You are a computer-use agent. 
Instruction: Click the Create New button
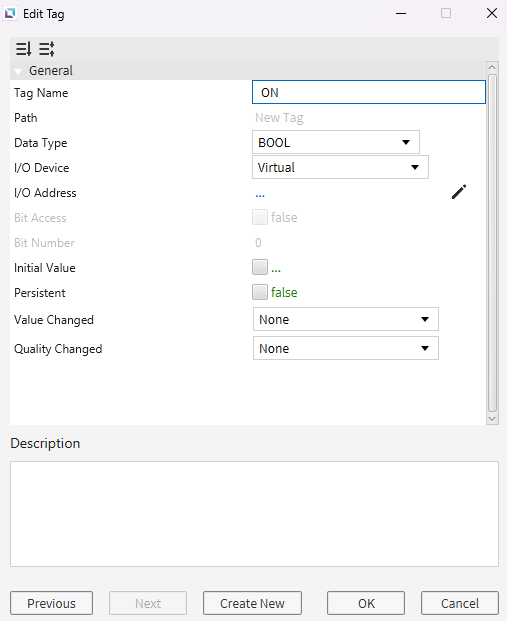[252, 603]
